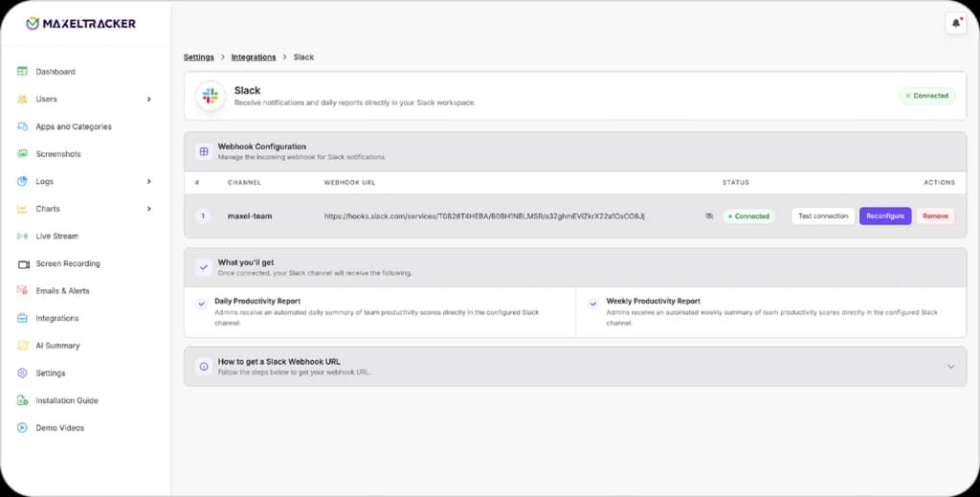Screen dimensions: 980x497
Task: Click the Integrations sidebar icon
Action: pyautogui.click(x=23, y=318)
